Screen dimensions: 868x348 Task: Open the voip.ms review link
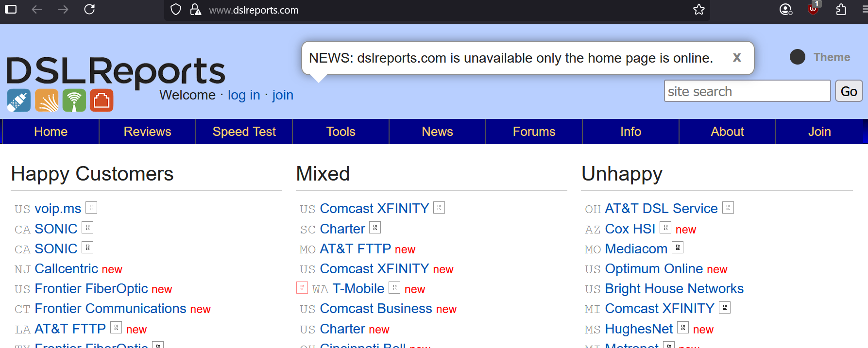[x=58, y=209]
